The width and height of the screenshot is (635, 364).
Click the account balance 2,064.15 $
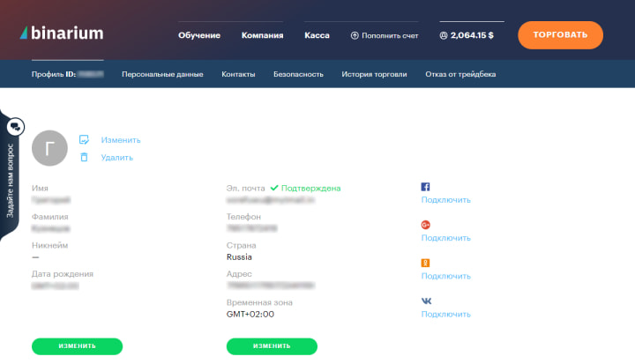[467, 36]
